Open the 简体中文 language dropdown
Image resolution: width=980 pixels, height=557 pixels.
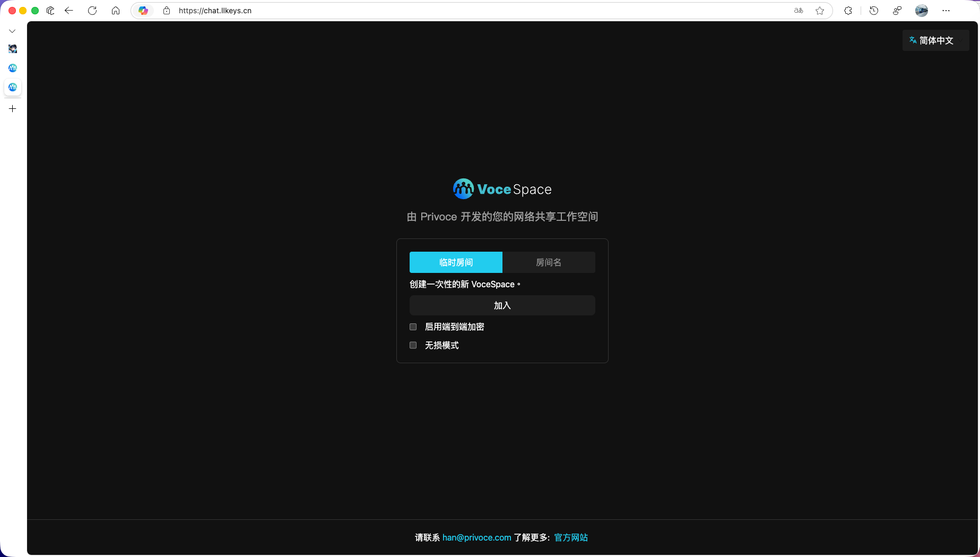tap(935, 40)
